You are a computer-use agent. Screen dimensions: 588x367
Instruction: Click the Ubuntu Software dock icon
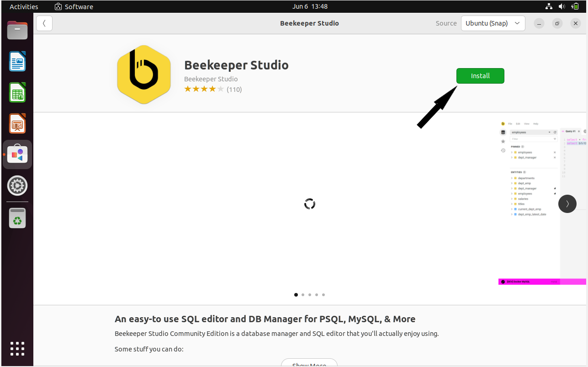point(17,154)
